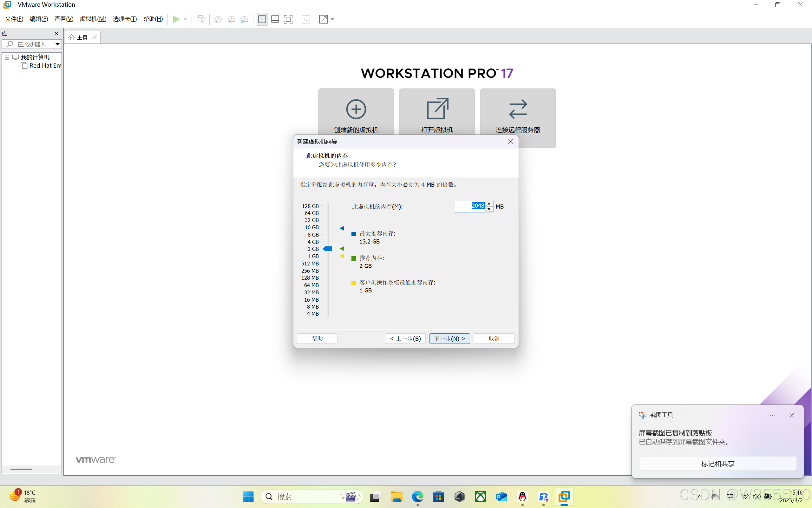This screenshot has width=812, height=508.
Task: Click the 下一步(N) button
Action: click(450, 338)
